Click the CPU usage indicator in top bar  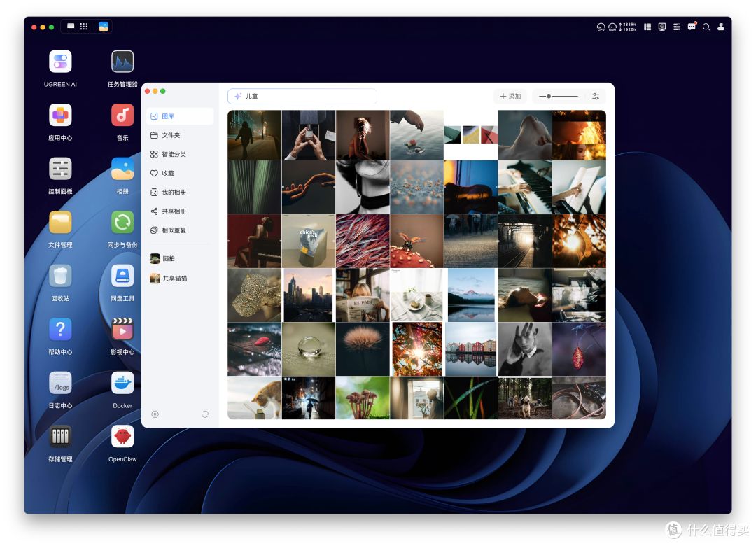(x=601, y=27)
